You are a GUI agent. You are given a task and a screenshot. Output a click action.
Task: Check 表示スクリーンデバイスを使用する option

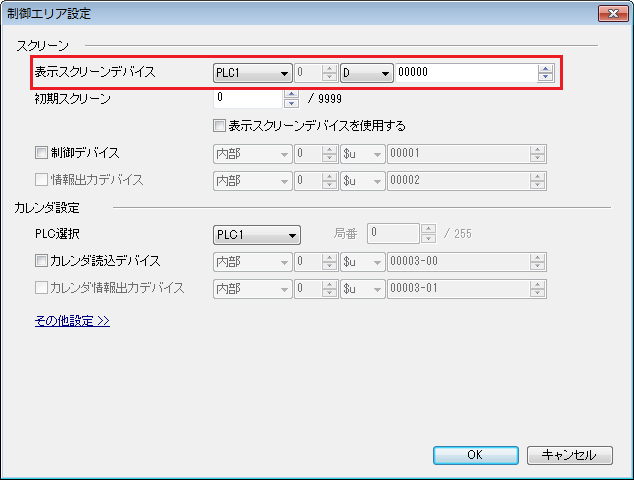tap(220, 127)
